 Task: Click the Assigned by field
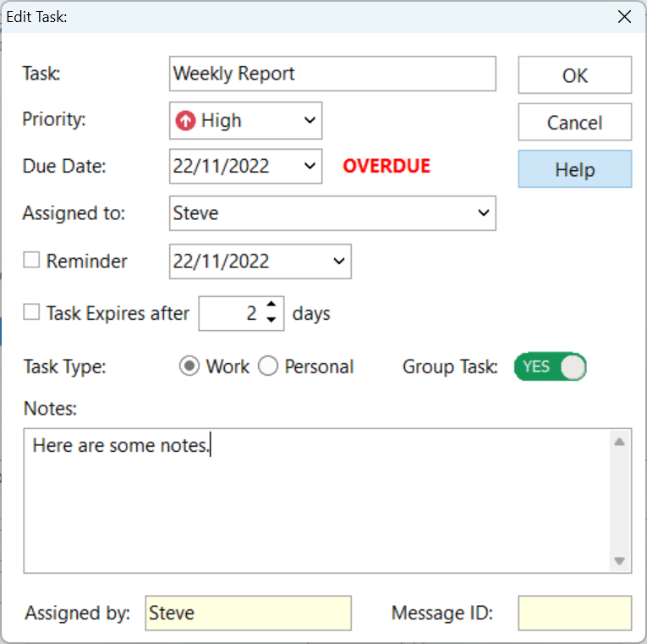pos(249,613)
